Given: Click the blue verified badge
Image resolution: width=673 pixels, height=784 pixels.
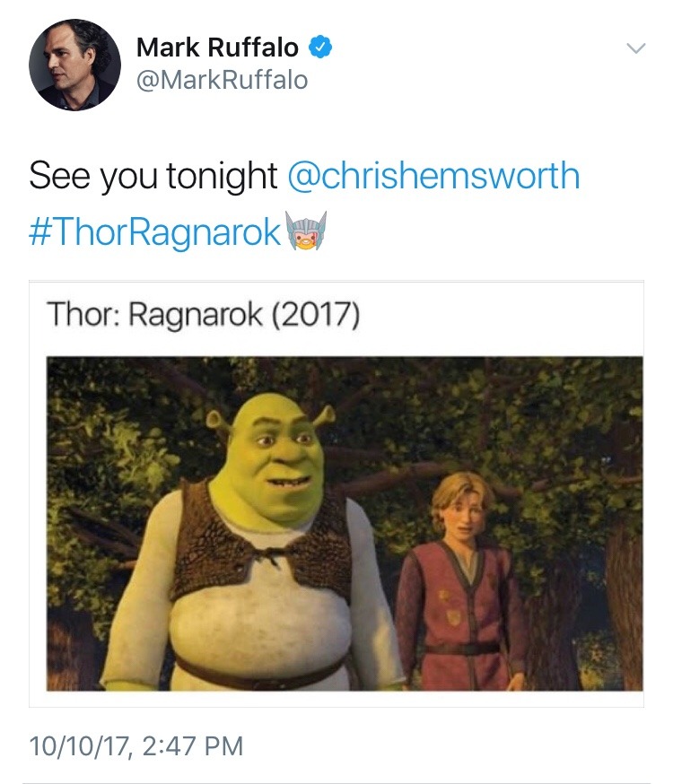Looking at the screenshot, I should click(x=320, y=48).
